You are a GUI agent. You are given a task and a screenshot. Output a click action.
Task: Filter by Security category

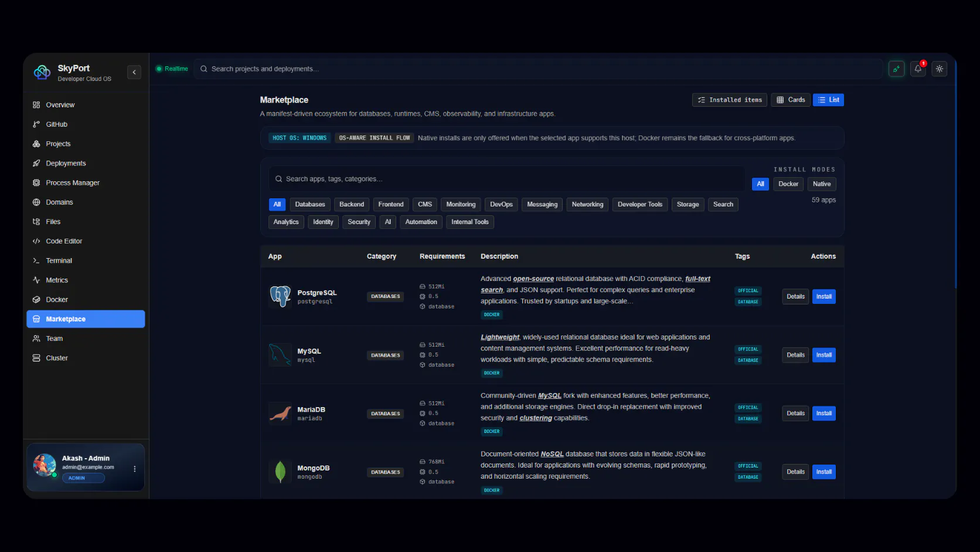point(359,222)
